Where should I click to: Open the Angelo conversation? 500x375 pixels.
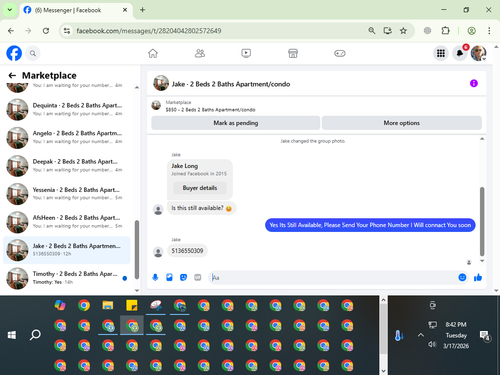[x=67, y=137]
